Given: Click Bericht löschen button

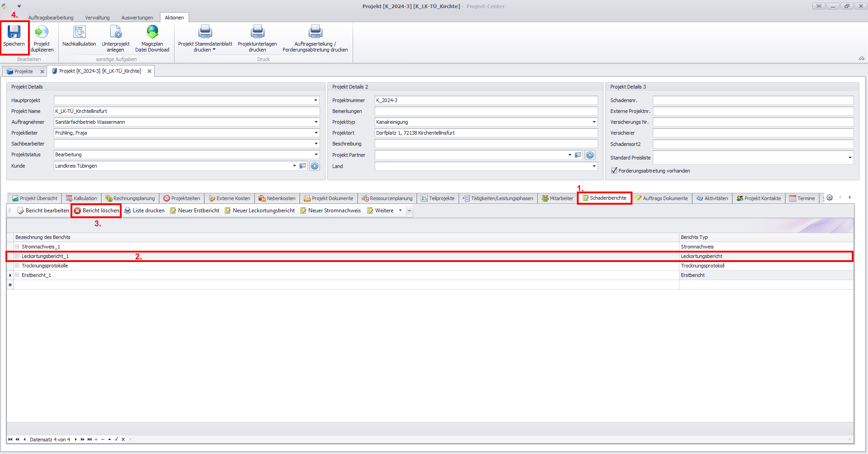Looking at the screenshot, I should point(96,211).
